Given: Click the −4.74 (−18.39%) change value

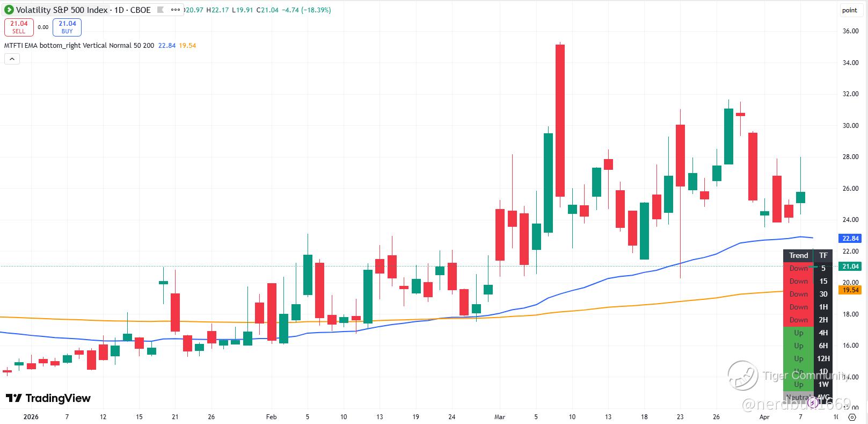Looking at the screenshot, I should coord(306,10).
